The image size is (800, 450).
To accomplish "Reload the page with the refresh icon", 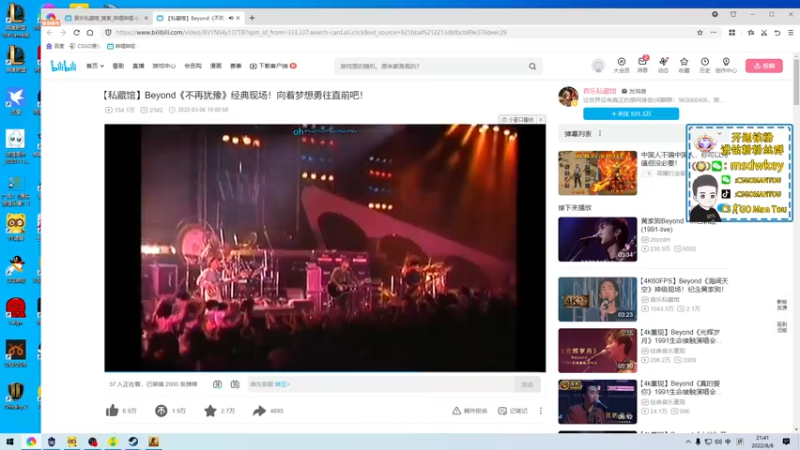I will coord(76,32).
